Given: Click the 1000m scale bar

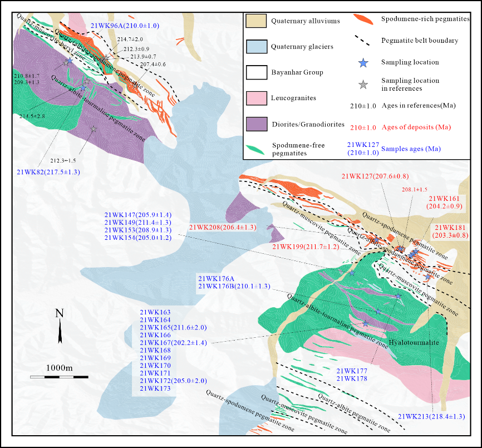Looking at the screenshot, I should [x=59, y=377].
